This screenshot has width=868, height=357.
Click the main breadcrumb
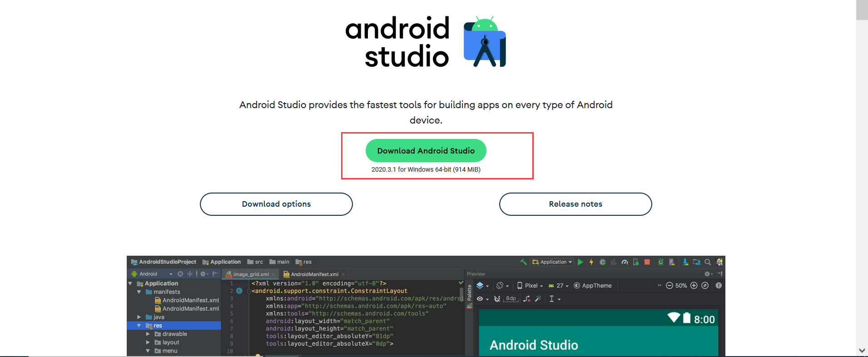(279, 262)
